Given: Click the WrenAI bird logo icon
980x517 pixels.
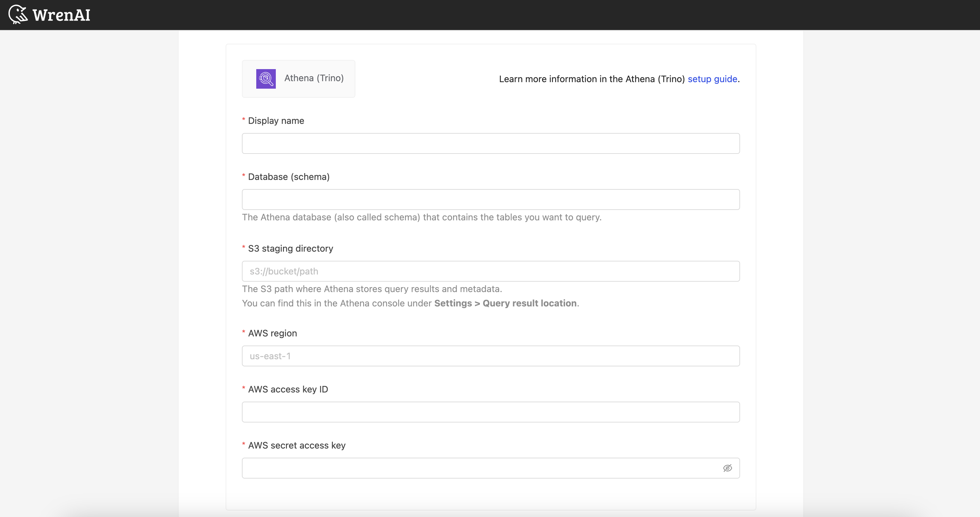Looking at the screenshot, I should coord(18,14).
